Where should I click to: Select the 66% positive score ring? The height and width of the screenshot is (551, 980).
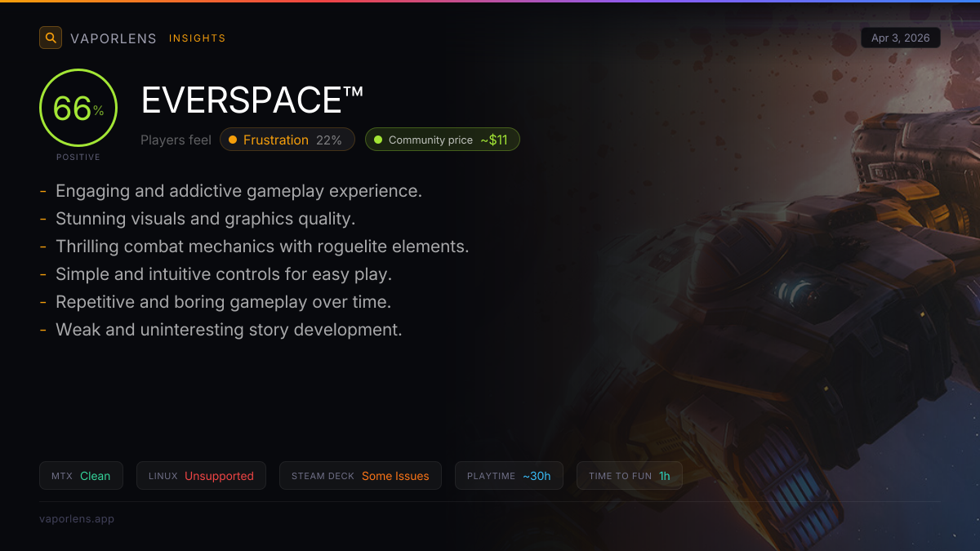78,108
